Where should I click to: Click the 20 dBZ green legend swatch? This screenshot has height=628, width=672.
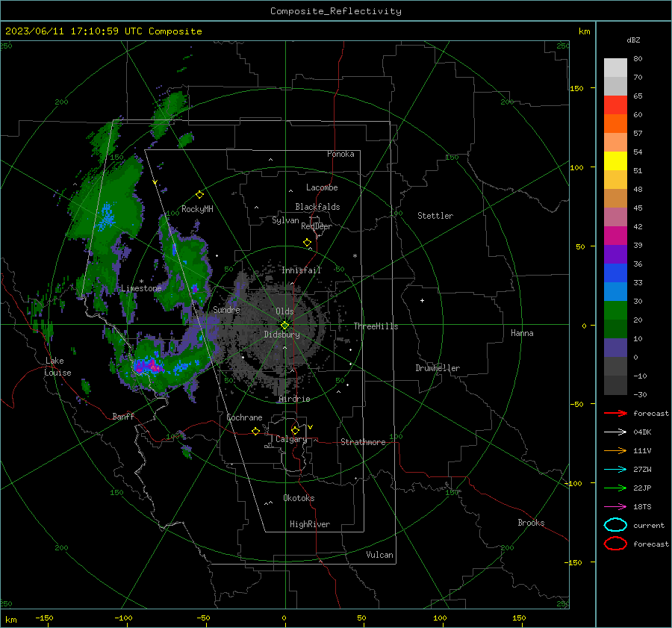click(x=615, y=311)
